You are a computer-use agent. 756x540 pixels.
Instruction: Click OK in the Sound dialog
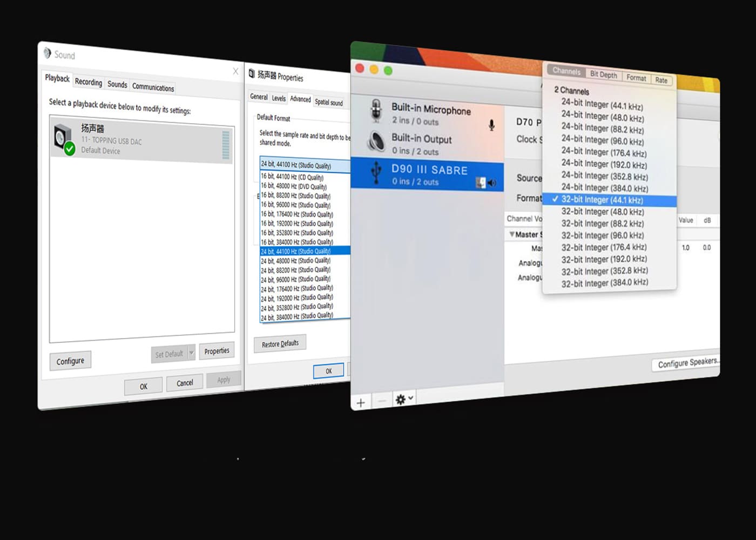click(144, 386)
